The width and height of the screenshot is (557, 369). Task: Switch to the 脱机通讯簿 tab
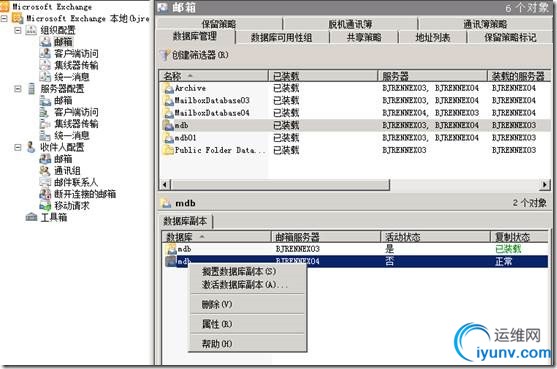(x=350, y=24)
